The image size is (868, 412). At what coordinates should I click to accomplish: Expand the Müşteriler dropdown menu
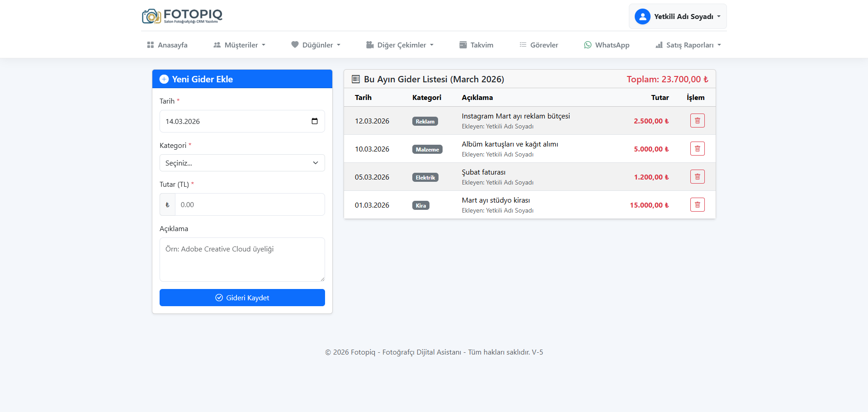tap(239, 45)
